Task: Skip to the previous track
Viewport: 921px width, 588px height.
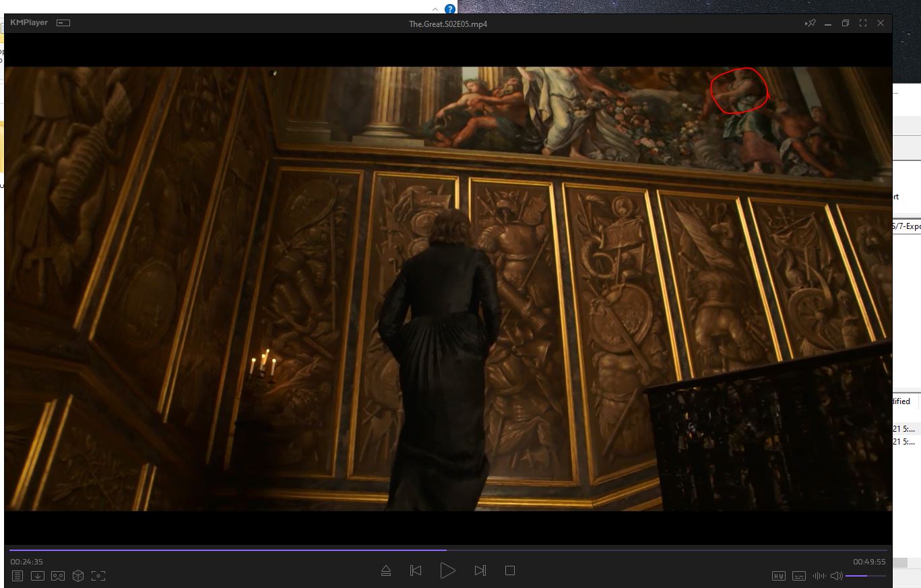Action: pos(416,570)
